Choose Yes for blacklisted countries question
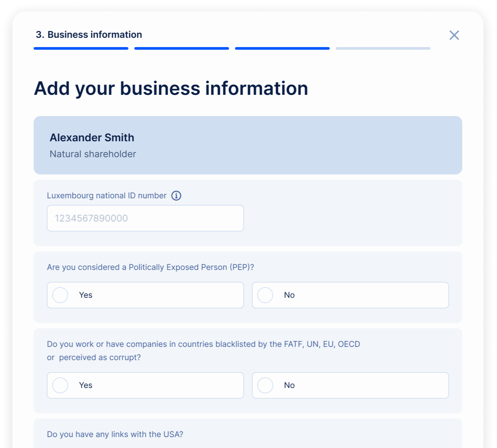Image resolution: width=497 pixels, height=448 pixels. pyautogui.click(x=60, y=385)
